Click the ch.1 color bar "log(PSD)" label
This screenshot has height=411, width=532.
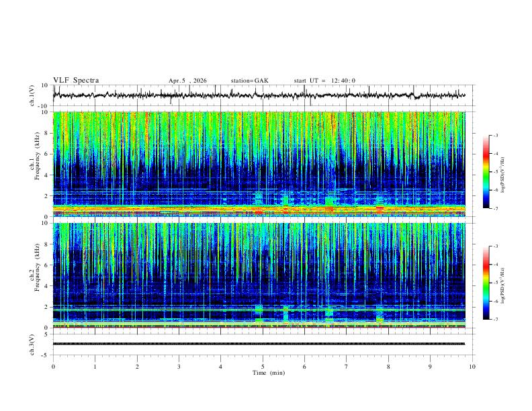pos(502,175)
